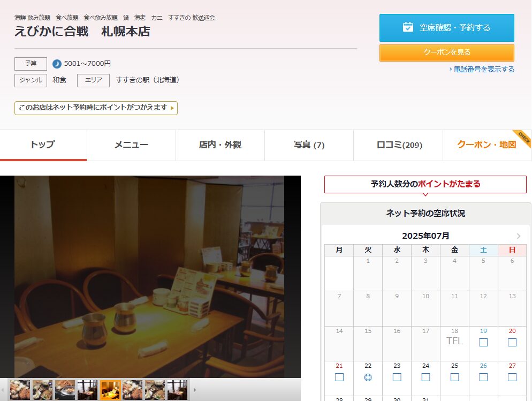Screen dimensions: 532x401
Task: Select the July 20 availability box
Action: click(x=512, y=342)
